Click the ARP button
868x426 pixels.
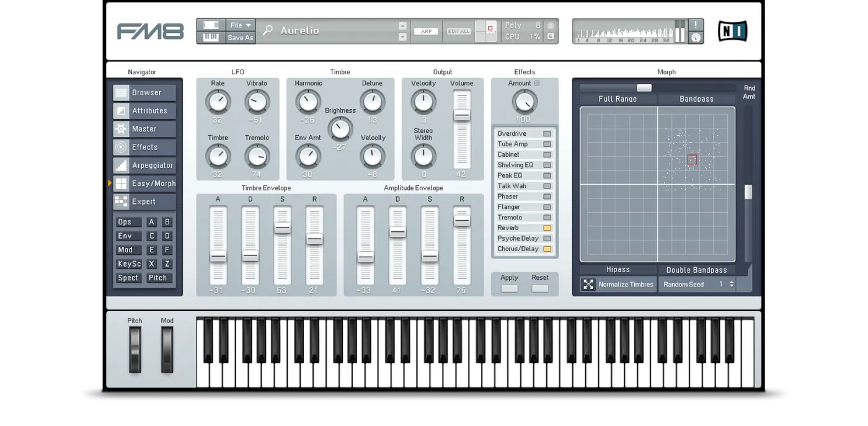coord(426,32)
